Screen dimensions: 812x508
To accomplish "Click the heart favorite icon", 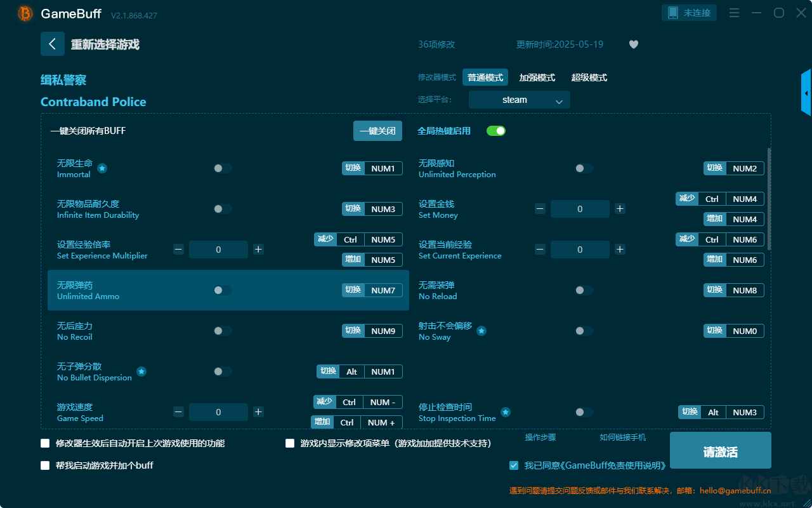I will coord(634,44).
